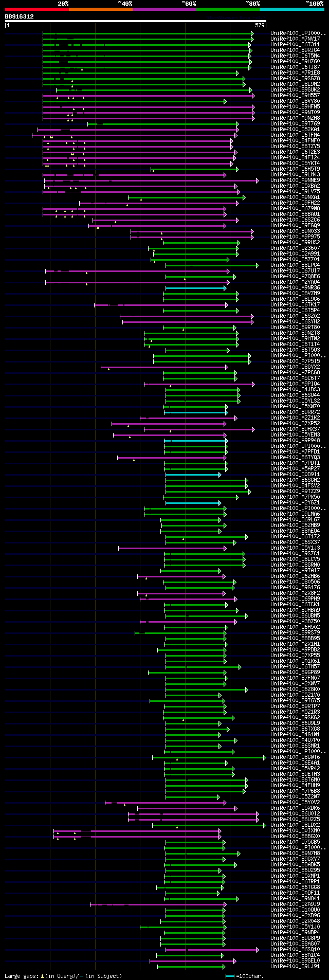The width and height of the screenshot is (329, 980).
Task: Click the UniRef100_B9H557 label
Action: [x=295, y=95]
